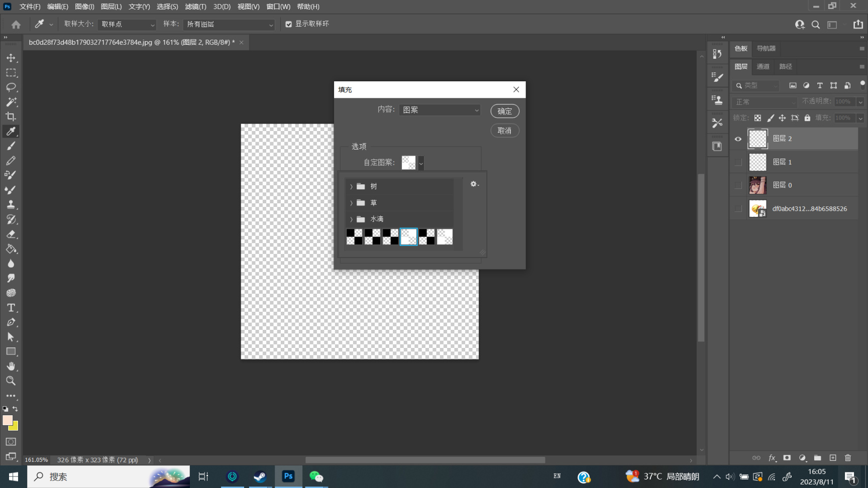The height and width of the screenshot is (488, 868).
Task: Expand the 草 pattern folder
Action: click(351, 203)
